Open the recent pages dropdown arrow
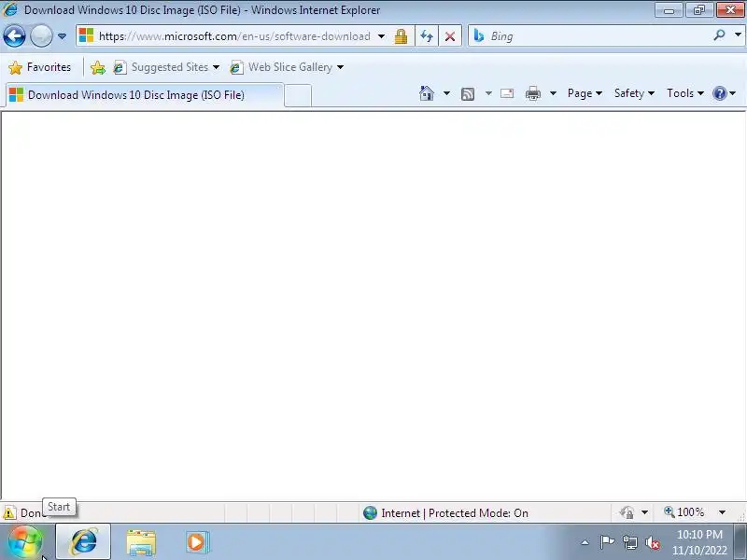The height and width of the screenshot is (560, 747). coord(62,36)
